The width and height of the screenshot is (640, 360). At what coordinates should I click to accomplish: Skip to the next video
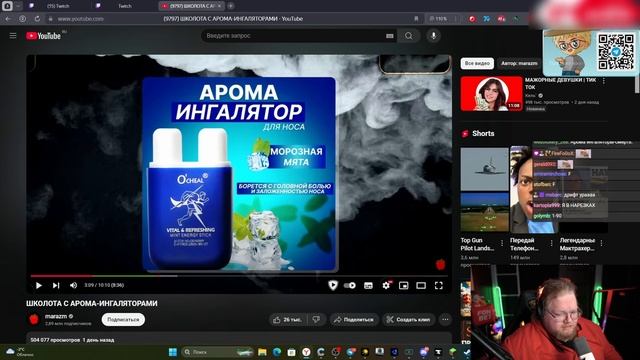[x=56, y=285]
